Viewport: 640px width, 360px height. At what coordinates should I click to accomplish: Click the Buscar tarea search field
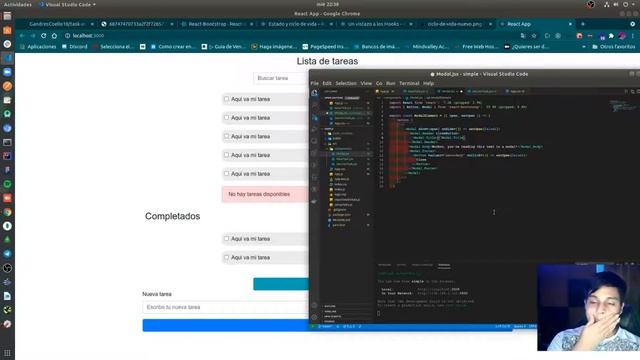point(281,78)
